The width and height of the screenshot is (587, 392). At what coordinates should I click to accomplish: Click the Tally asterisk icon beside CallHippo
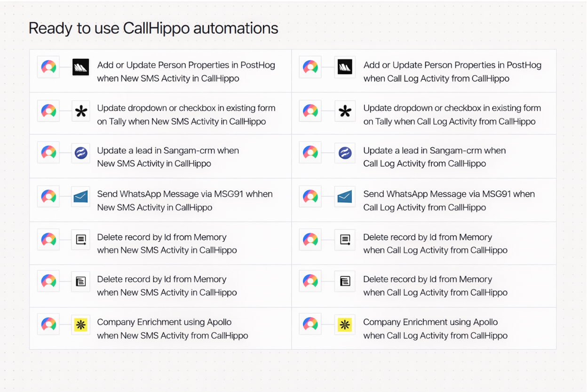(x=80, y=111)
